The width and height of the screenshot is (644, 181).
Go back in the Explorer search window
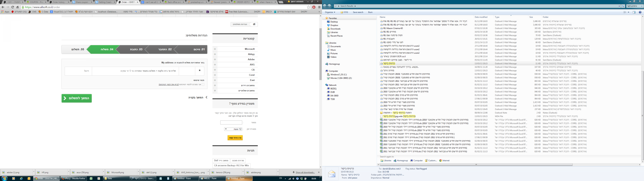[325, 6]
